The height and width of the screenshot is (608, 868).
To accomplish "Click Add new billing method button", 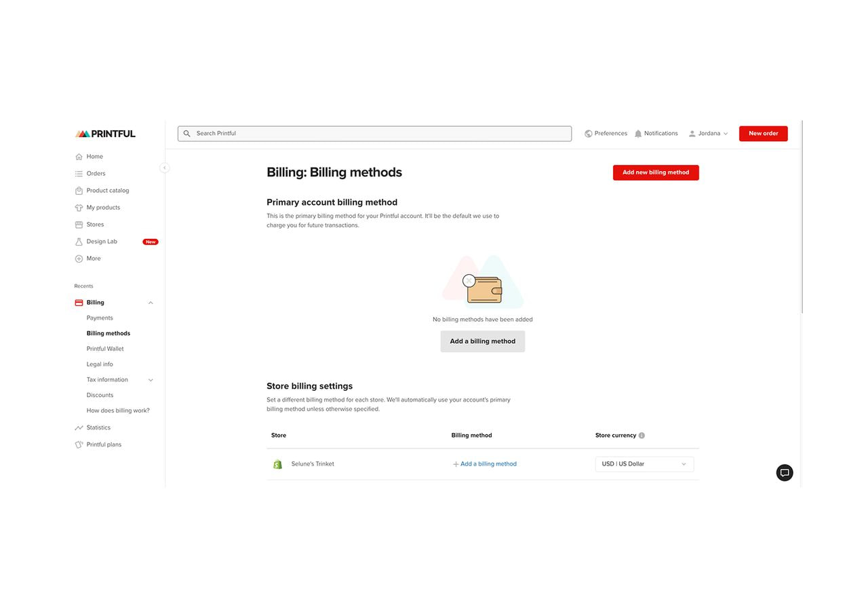I will (656, 172).
